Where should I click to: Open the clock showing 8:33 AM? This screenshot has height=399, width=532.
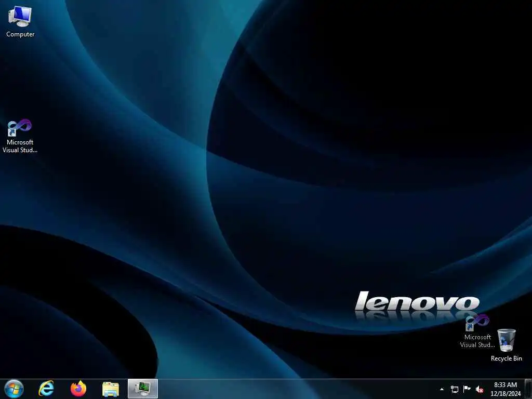pyautogui.click(x=505, y=389)
